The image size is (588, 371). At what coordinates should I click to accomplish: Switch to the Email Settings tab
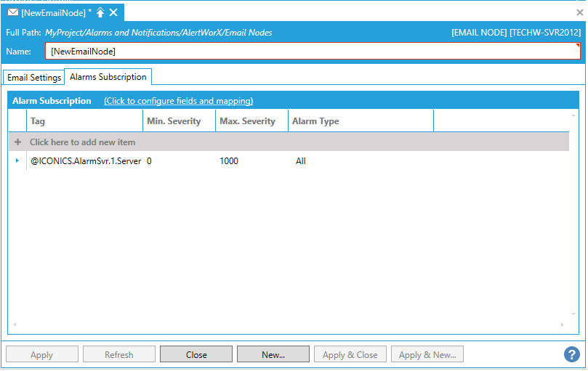34,78
